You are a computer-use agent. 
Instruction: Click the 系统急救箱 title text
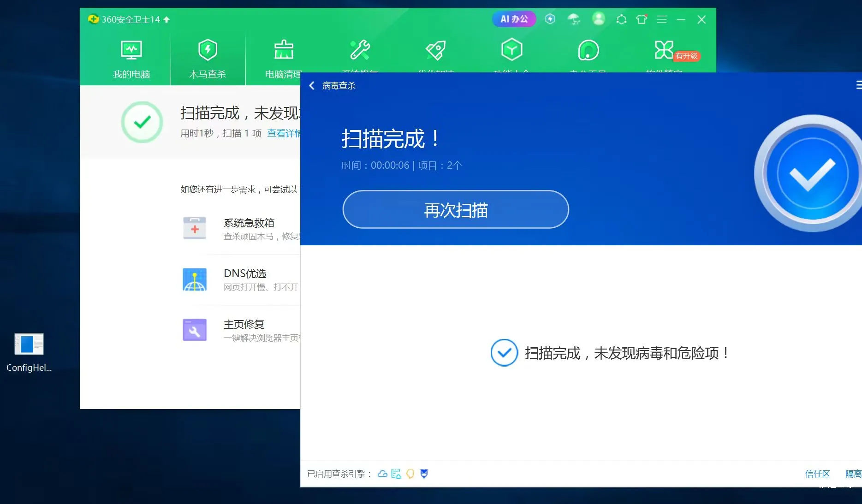point(249,223)
